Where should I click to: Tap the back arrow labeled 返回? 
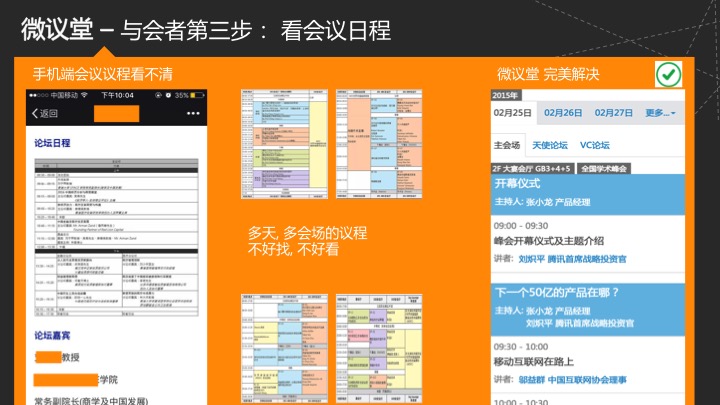pyautogui.click(x=44, y=112)
